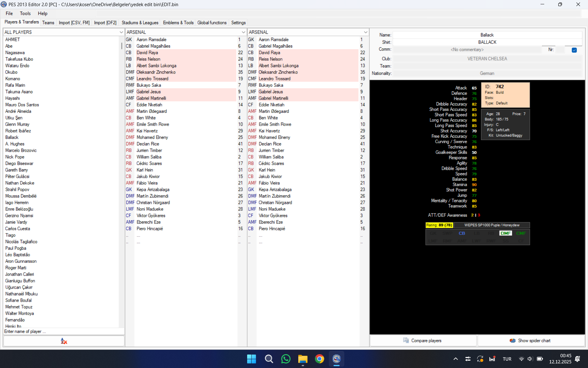Click the Shirt field showing BALLACK
588x368 pixels.
pyautogui.click(x=487, y=42)
